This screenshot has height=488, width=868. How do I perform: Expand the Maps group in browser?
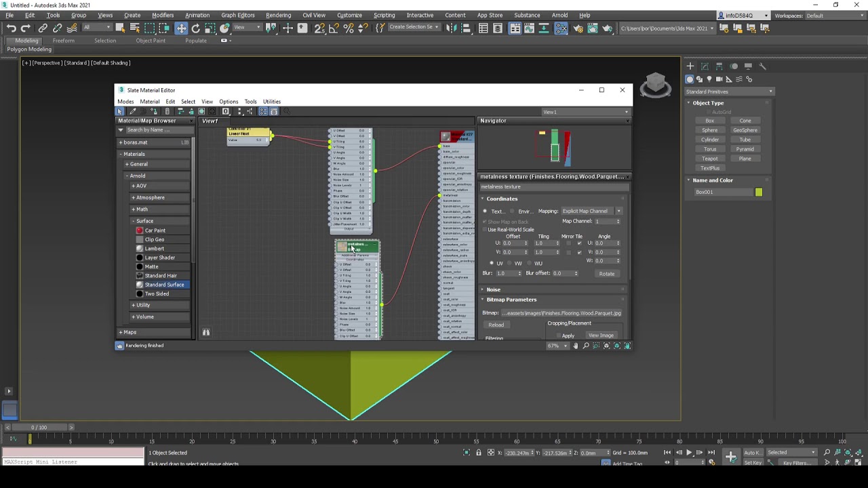coord(128,332)
